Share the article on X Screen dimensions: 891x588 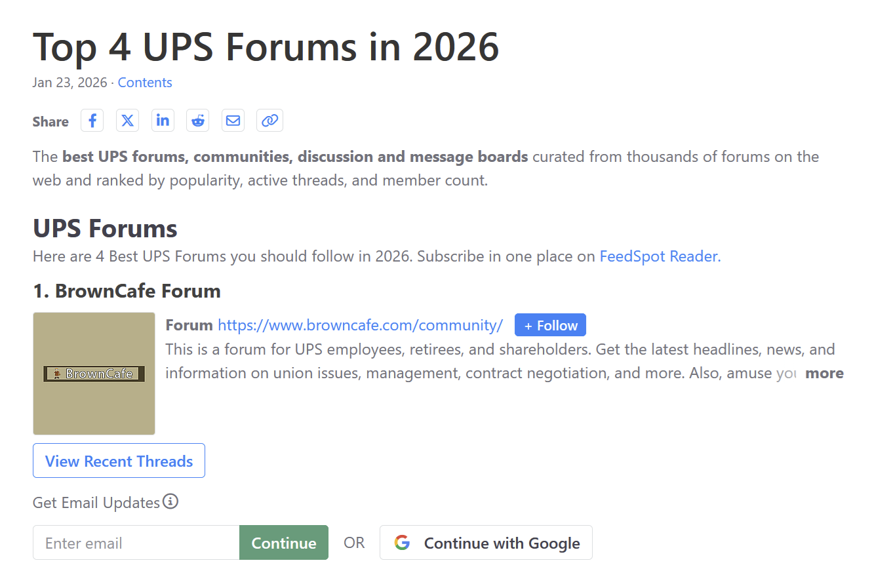point(128,121)
